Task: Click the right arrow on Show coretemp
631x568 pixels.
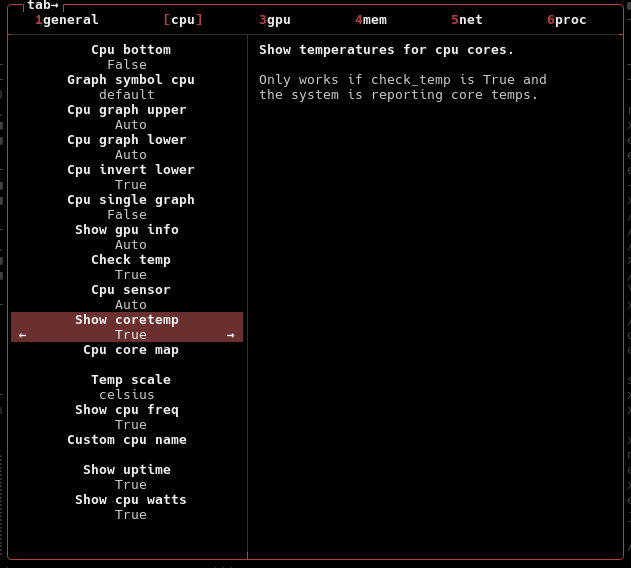Action: (231, 335)
